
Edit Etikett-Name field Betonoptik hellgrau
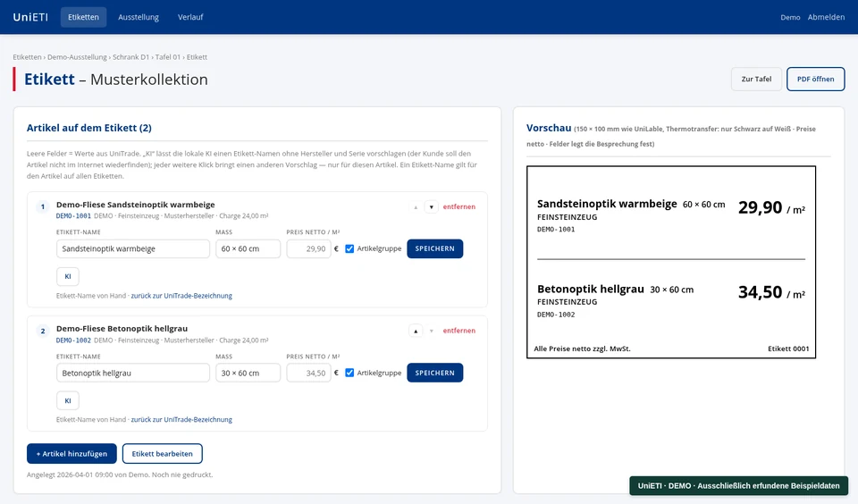[133, 374]
